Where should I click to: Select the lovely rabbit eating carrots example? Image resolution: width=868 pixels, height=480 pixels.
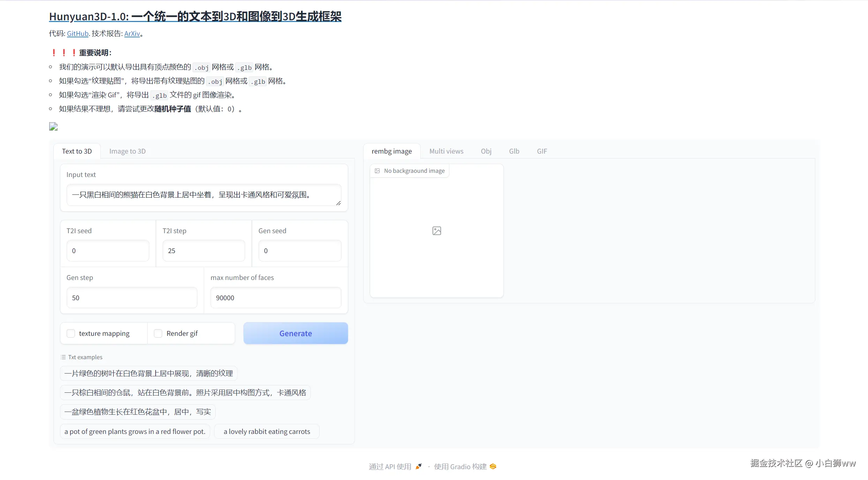pos(267,431)
